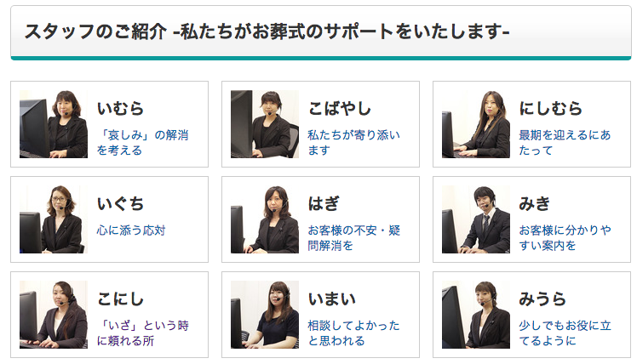Screen dimensions: 637x364
Task: Click the いむら name heading
Action: [120, 109]
